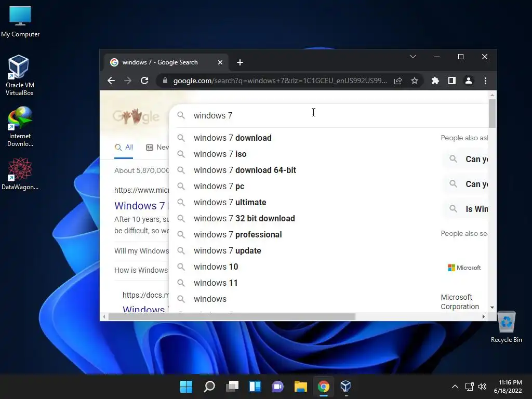
Task: Toggle the Chrome side panel icon
Action: click(452, 81)
